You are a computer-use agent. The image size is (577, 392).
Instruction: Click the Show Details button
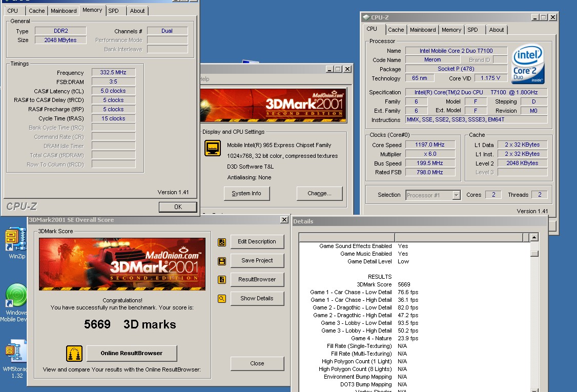click(x=257, y=298)
